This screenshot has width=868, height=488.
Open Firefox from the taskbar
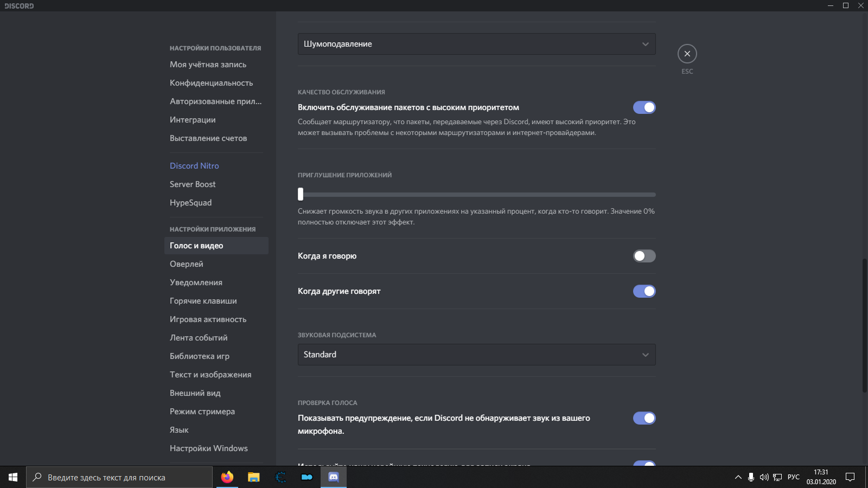pyautogui.click(x=227, y=477)
